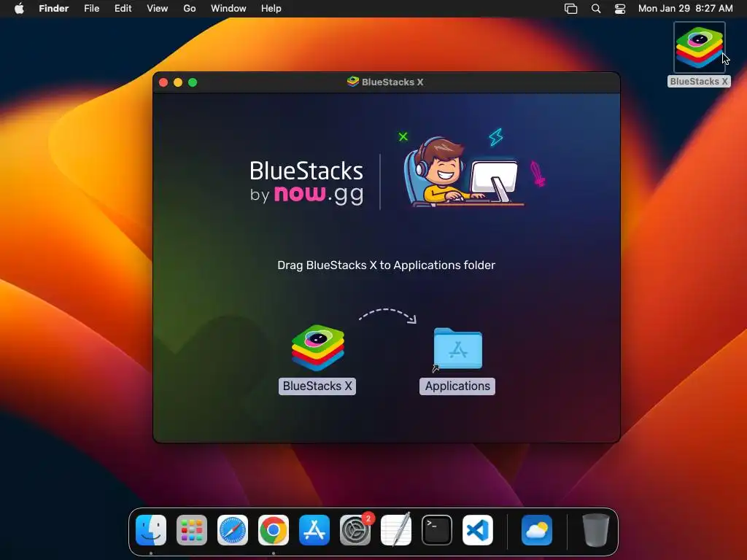Viewport: 747px width, 560px height.
Task: Open the App Store from the Dock
Action: point(314,530)
